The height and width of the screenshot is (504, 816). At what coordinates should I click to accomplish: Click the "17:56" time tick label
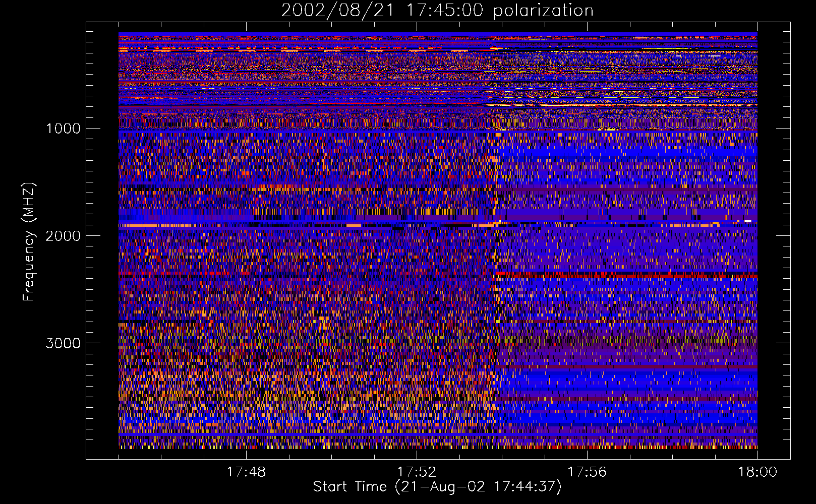[x=587, y=472]
